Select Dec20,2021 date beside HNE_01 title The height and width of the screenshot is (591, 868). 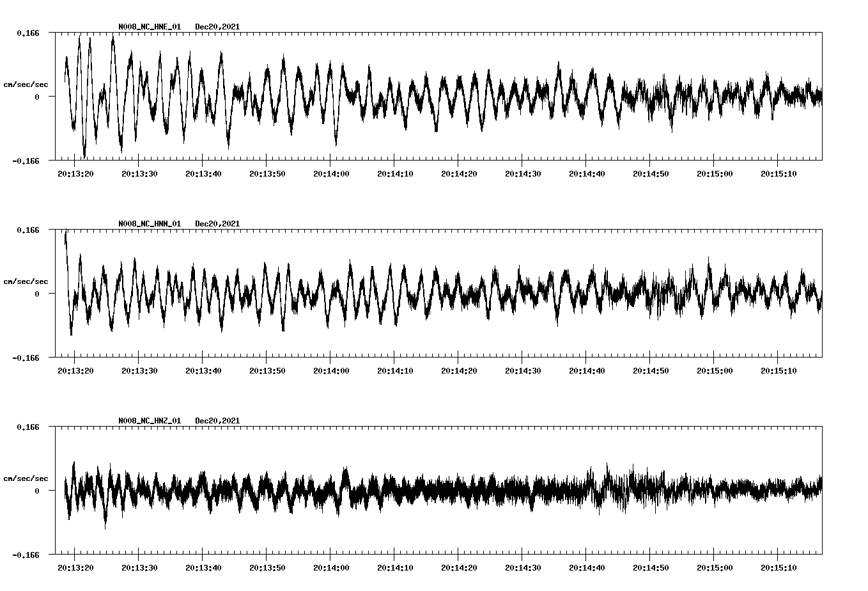217,27
